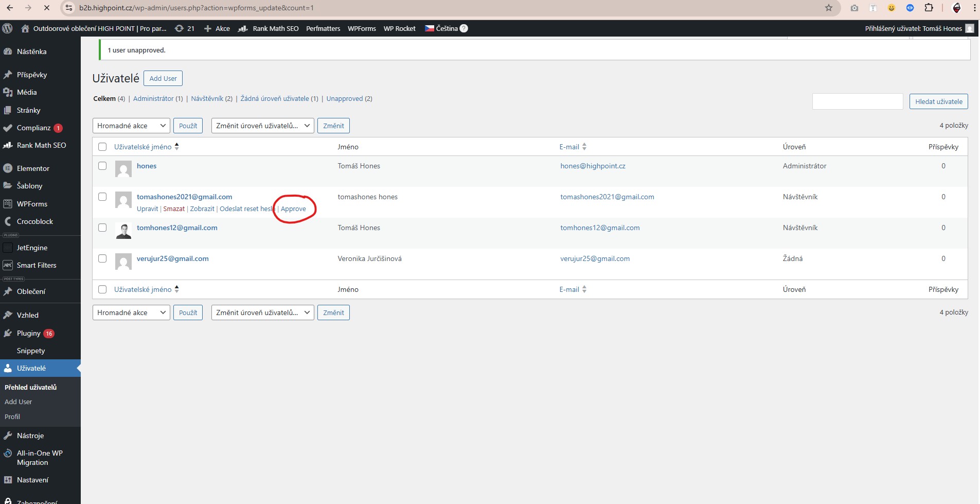Open the bottom Hromadné akce dropdown
This screenshot has height=504, width=980.
point(131,312)
